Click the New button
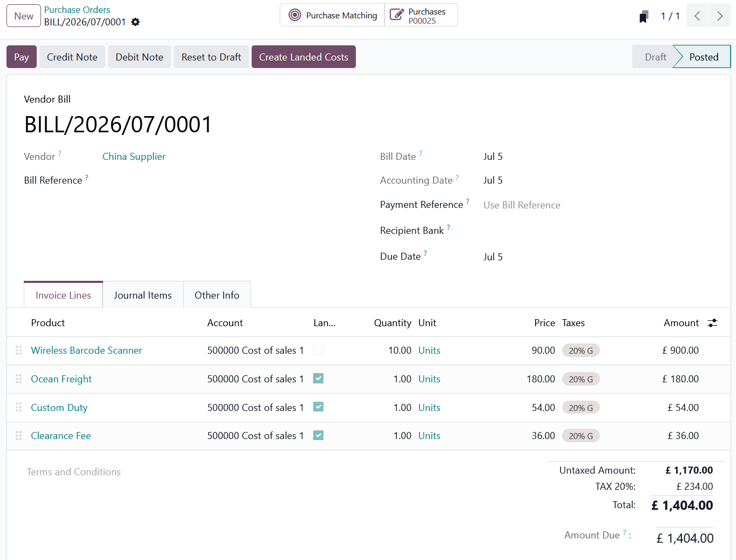 click(24, 16)
